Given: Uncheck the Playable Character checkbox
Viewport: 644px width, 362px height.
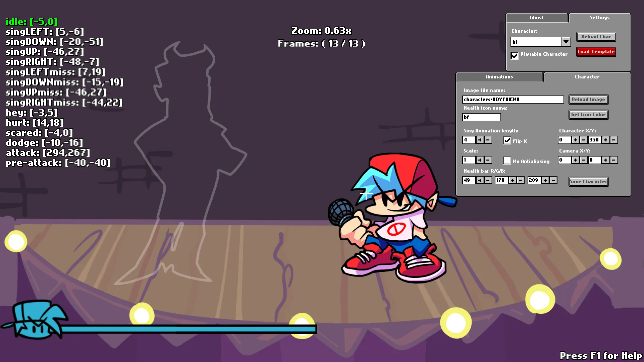Looking at the screenshot, I should (515, 55).
